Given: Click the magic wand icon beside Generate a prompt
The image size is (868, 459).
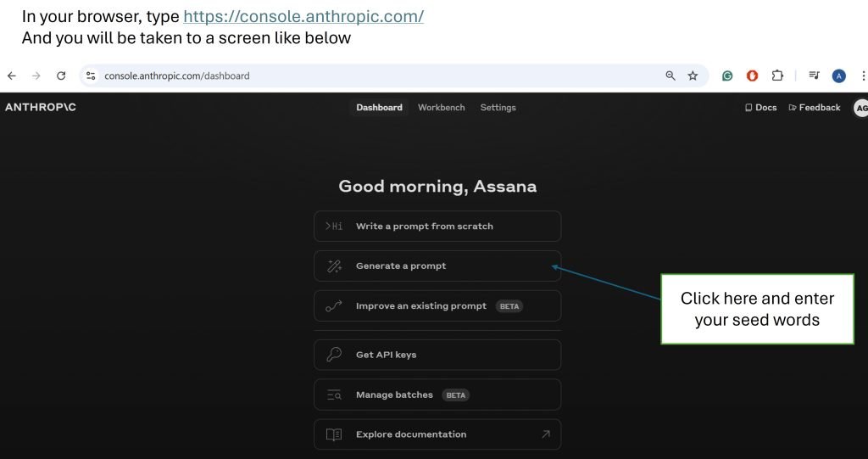Looking at the screenshot, I should tap(334, 266).
